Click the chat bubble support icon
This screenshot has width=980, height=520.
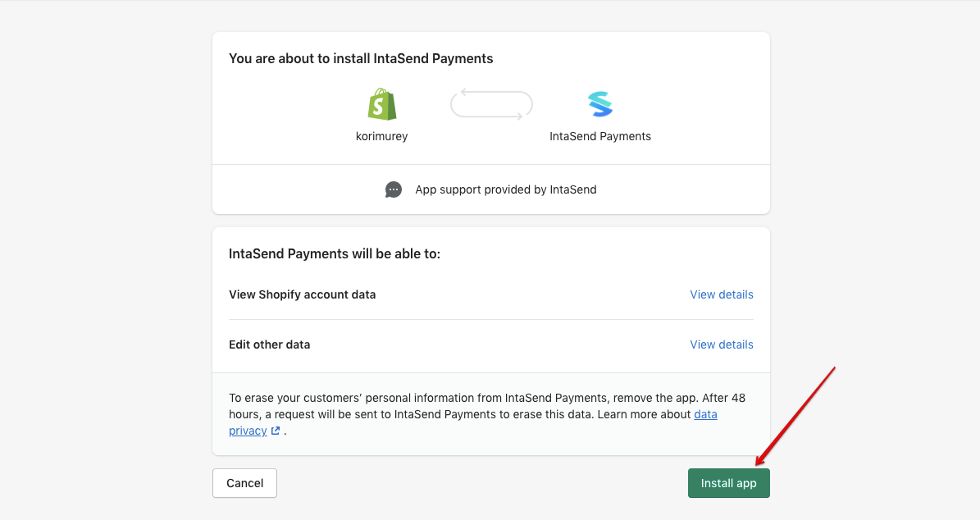(393, 189)
